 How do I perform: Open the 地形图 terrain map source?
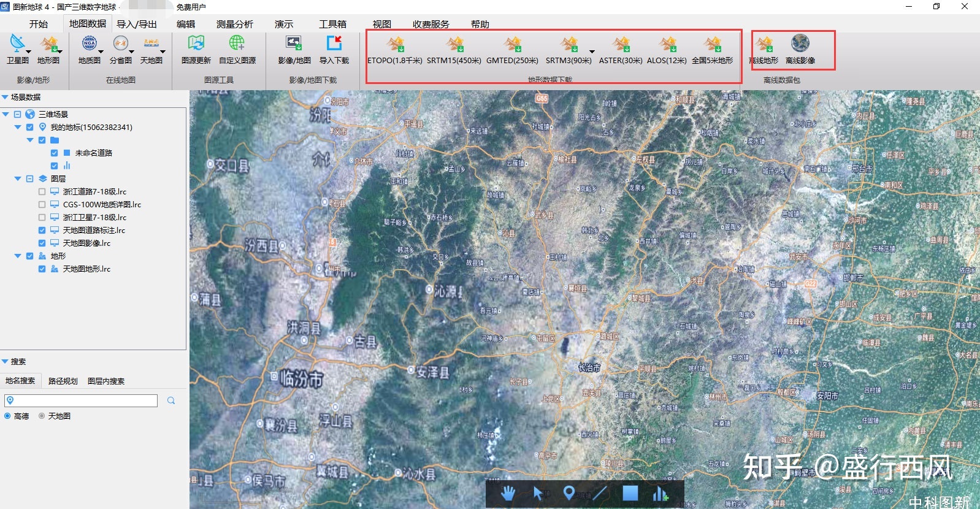coord(48,49)
